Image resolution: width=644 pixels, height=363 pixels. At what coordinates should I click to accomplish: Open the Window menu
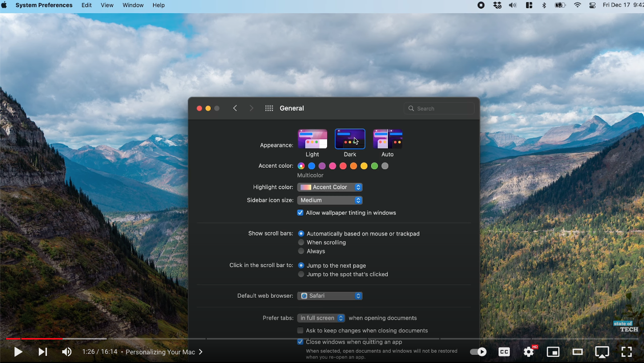tap(133, 5)
